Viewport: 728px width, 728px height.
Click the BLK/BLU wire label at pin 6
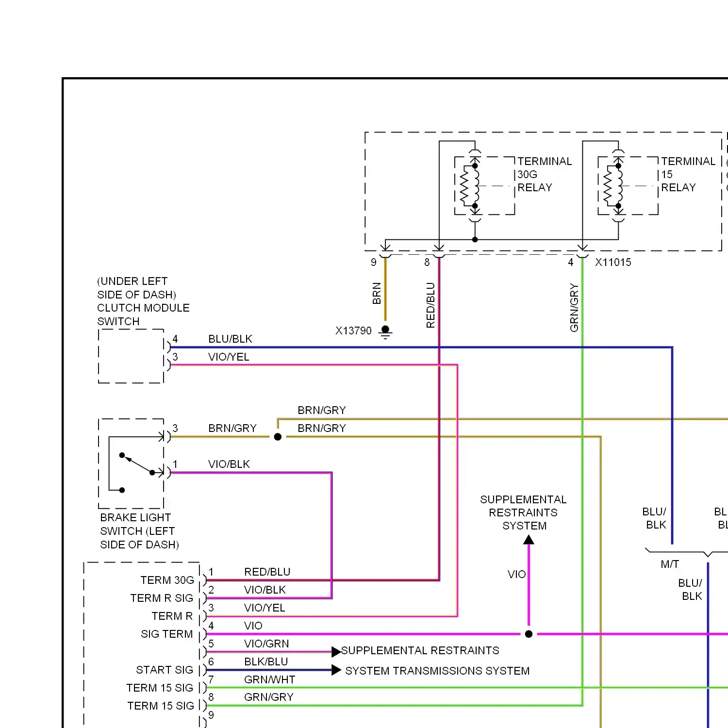tap(266, 662)
